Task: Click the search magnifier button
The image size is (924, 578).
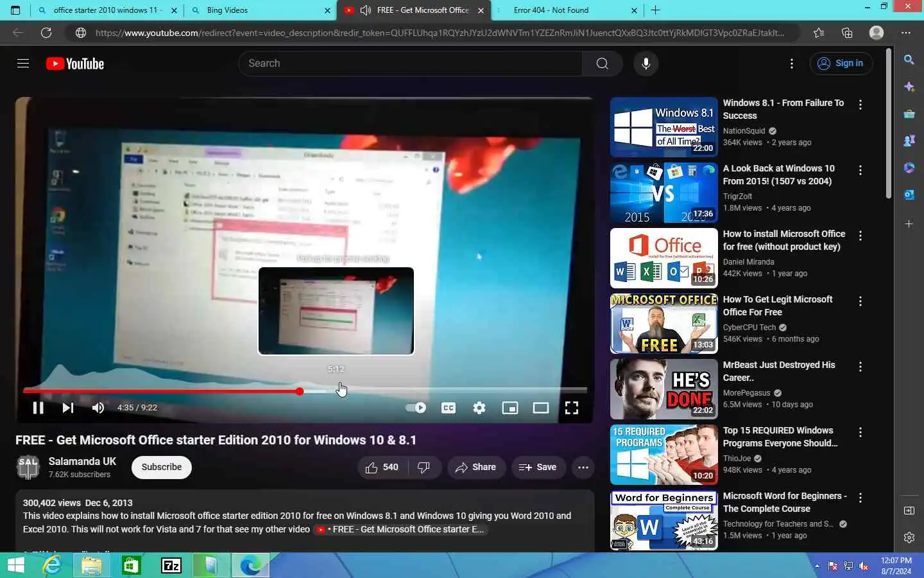Action: click(602, 63)
